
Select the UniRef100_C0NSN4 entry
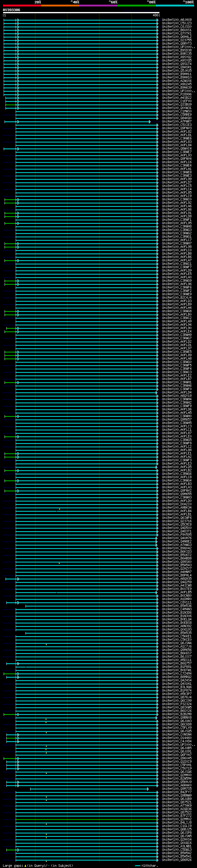177,735
